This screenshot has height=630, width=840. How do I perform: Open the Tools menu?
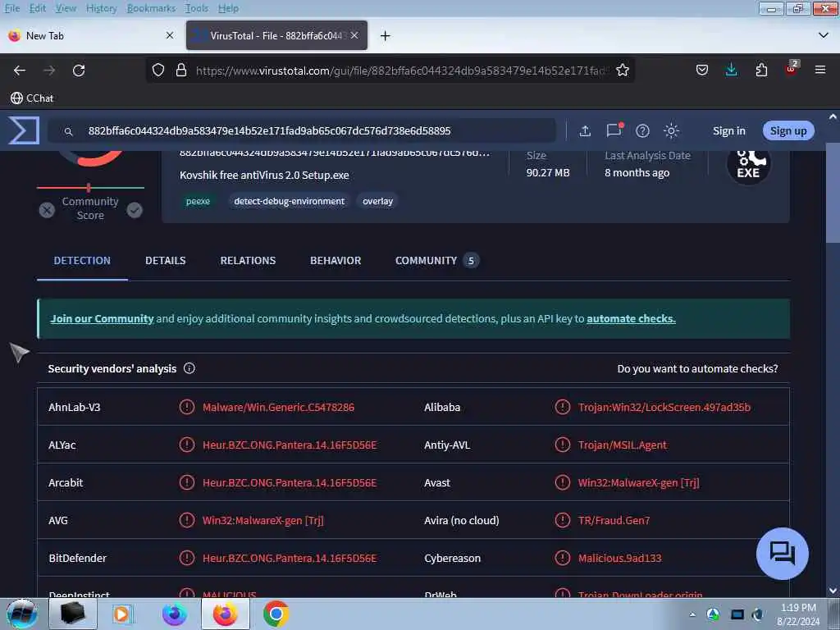[197, 8]
